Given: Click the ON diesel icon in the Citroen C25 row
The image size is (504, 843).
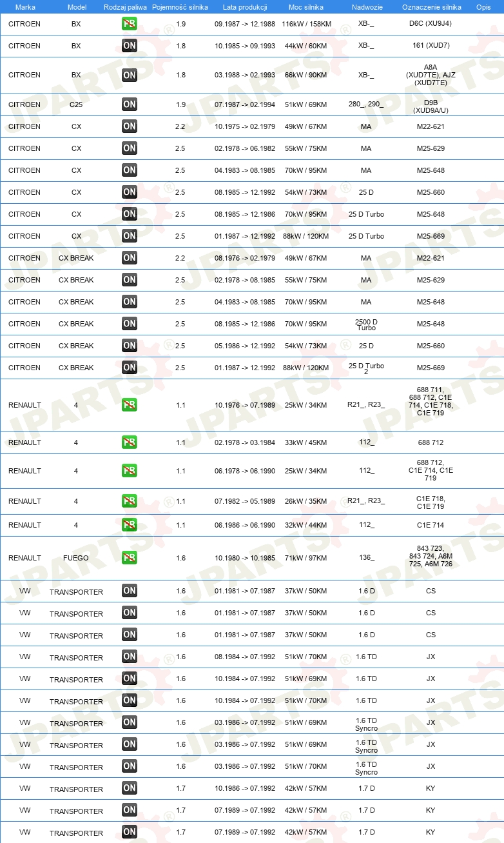Looking at the screenshot, I should (130, 104).
